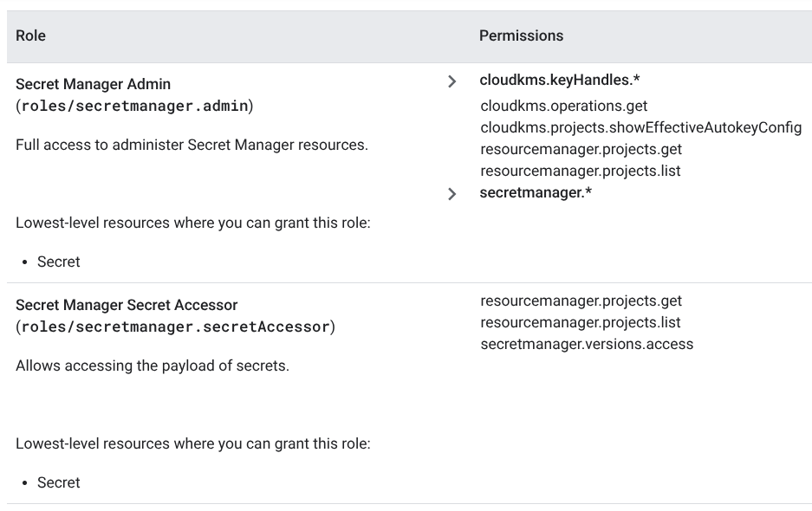Click resourcemanager.projects.get under Admin role
The width and height of the screenshot is (812, 511).
tap(581, 149)
